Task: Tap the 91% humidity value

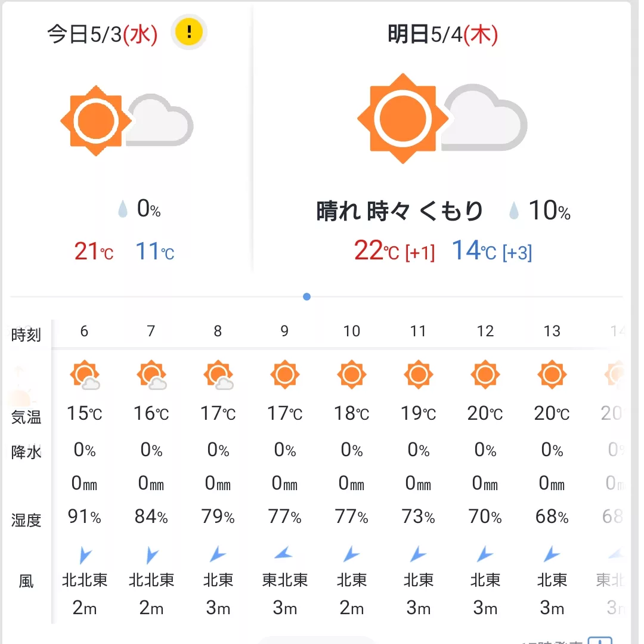Action: tap(85, 517)
